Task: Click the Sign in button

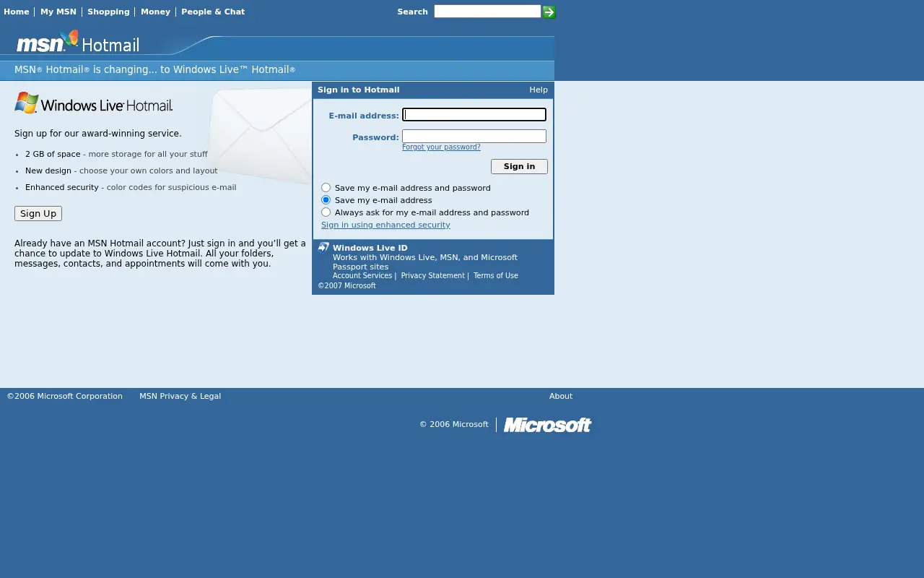Action: click(519, 166)
